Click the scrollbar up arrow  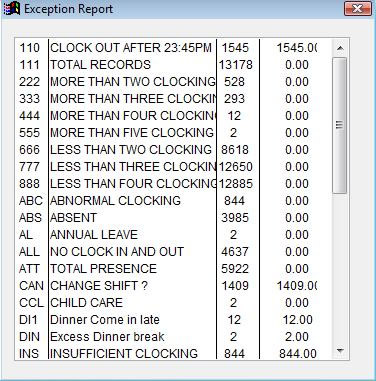point(340,48)
